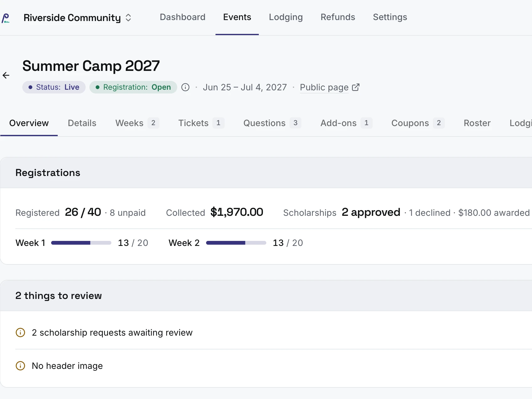Open 2 scholarship requests awaiting review
Image resolution: width=532 pixels, height=399 pixels.
(112, 332)
